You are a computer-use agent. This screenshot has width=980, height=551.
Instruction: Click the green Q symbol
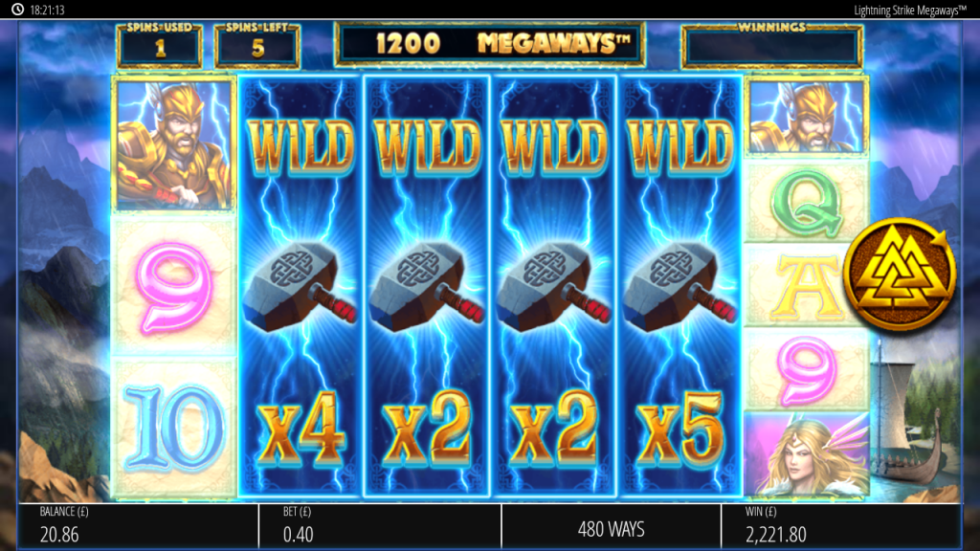click(806, 201)
